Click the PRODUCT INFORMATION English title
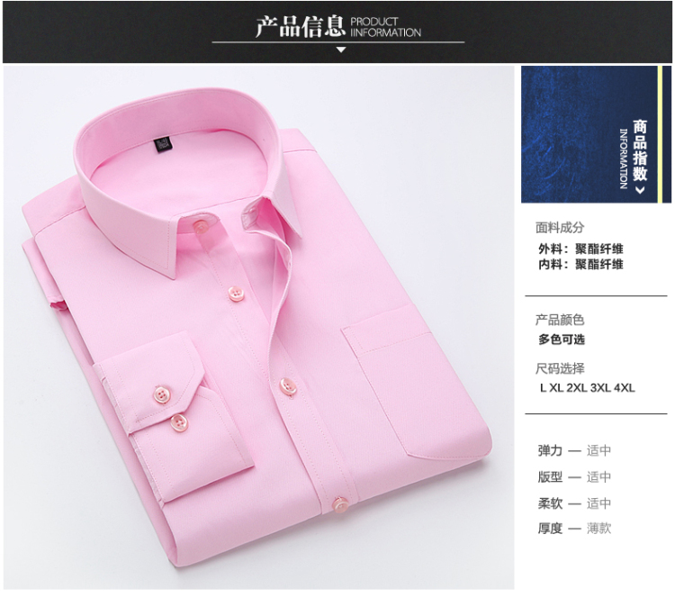Image resolution: width=675 pixels, height=616 pixels. pyautogui.click(x=386, y=27)
